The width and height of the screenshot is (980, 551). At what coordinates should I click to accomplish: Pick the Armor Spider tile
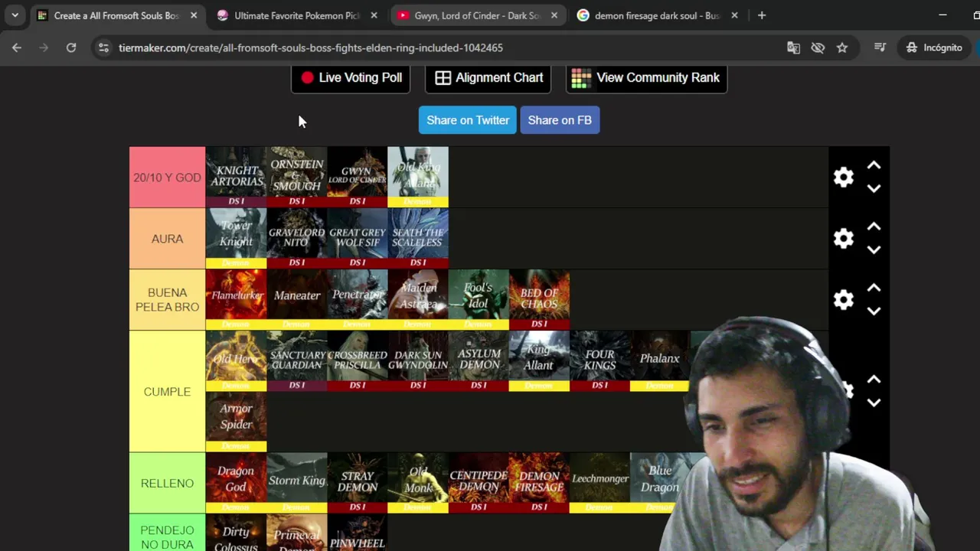(x=236, y=422)
